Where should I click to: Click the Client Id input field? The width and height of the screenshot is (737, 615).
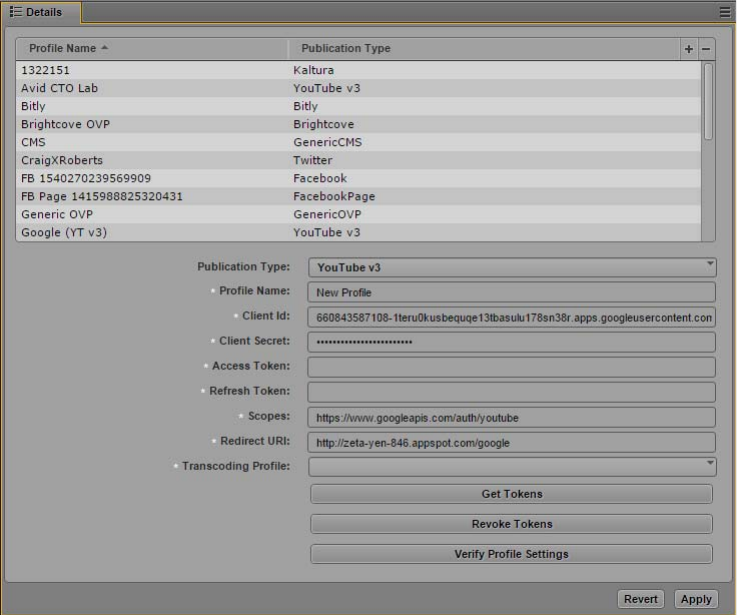coord(512,317)
